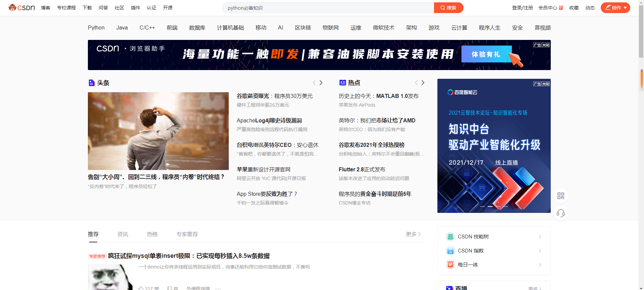Click the CSDN logo icon
The height and width of the screenshot is (290, 644).
coord(22,7)
